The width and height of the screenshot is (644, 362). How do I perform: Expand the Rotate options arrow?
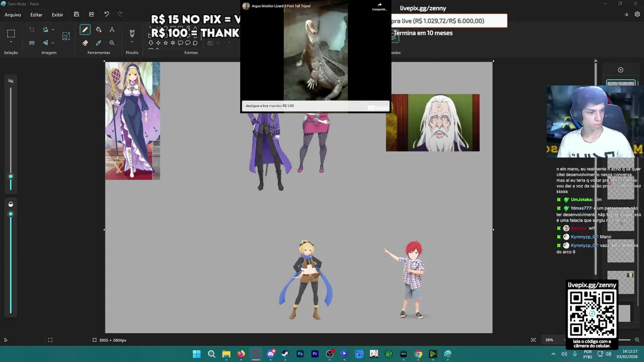pyautogui.click(x=53, y=30)
